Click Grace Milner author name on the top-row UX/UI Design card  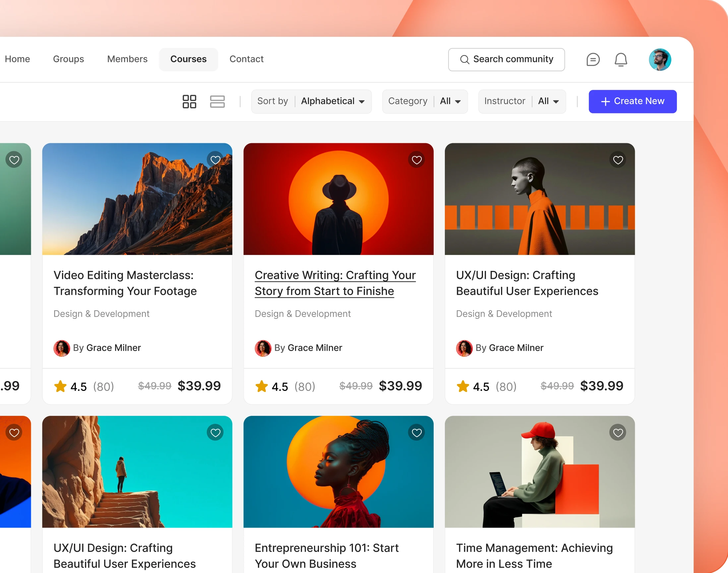516,348
